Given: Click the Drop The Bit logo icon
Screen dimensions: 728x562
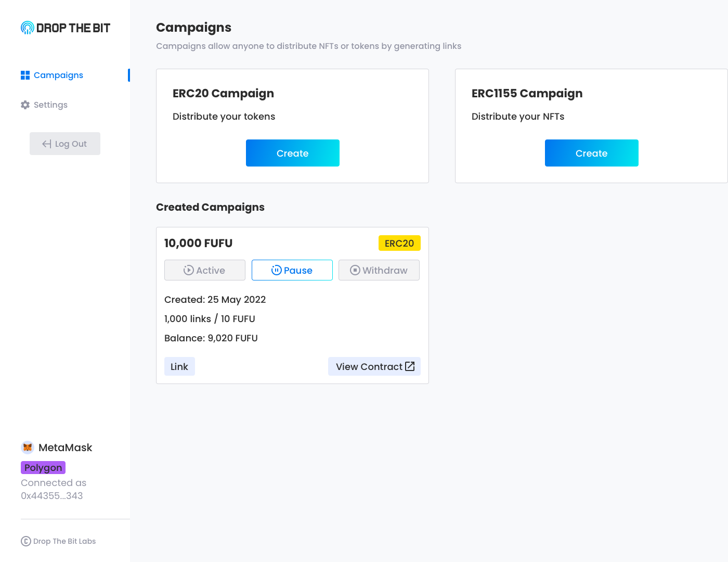Looking at the screenshot, I should point(27,28).
